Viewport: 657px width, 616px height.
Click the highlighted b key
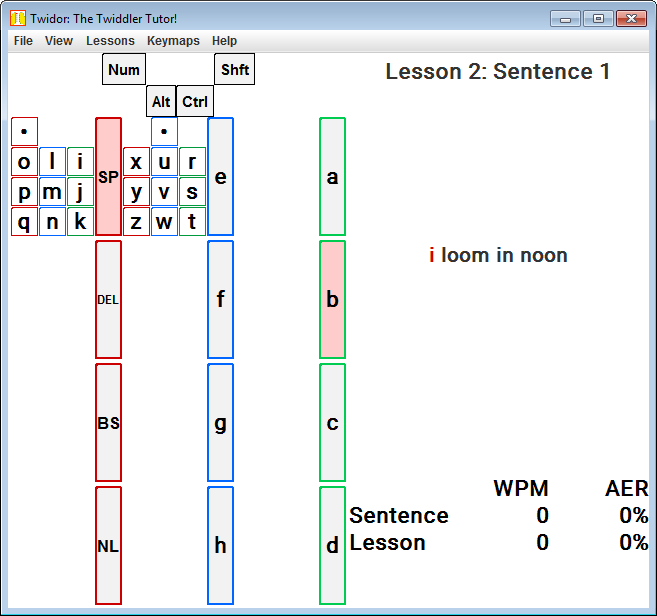pyautogui.click(x=332, y=299)
